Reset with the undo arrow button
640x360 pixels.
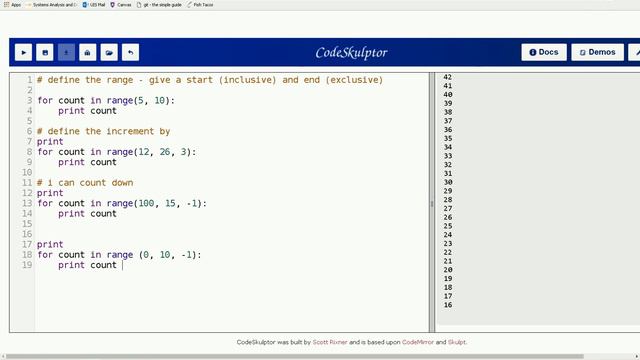point(130,52)
